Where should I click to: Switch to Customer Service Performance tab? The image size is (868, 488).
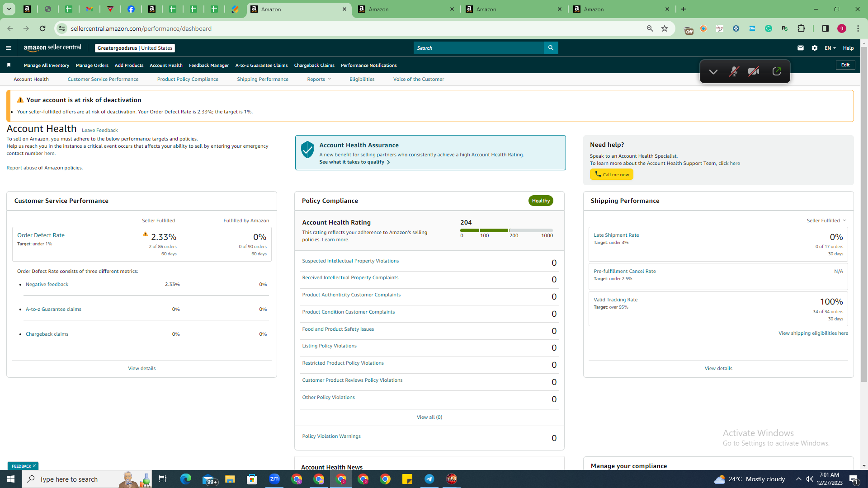(103, 79)
